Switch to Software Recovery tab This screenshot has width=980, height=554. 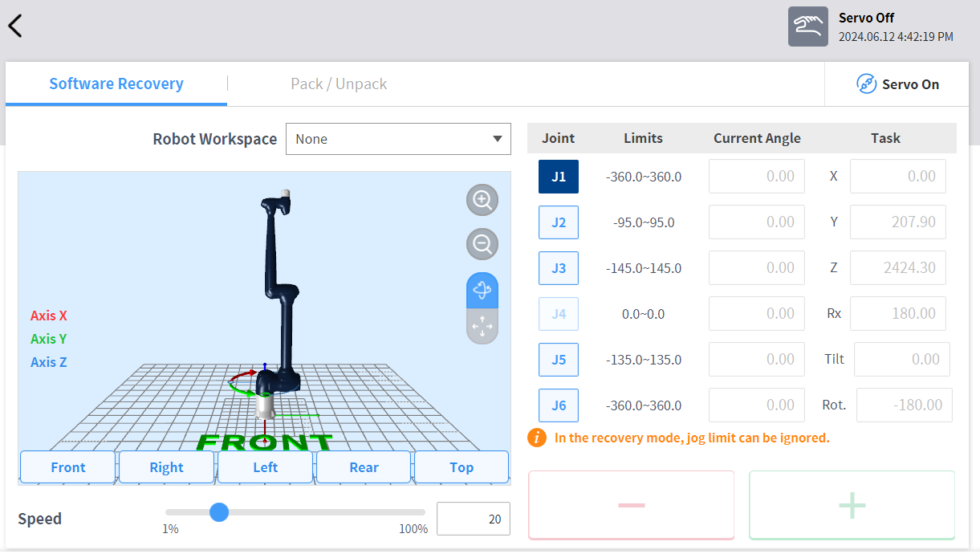(116, 84)
